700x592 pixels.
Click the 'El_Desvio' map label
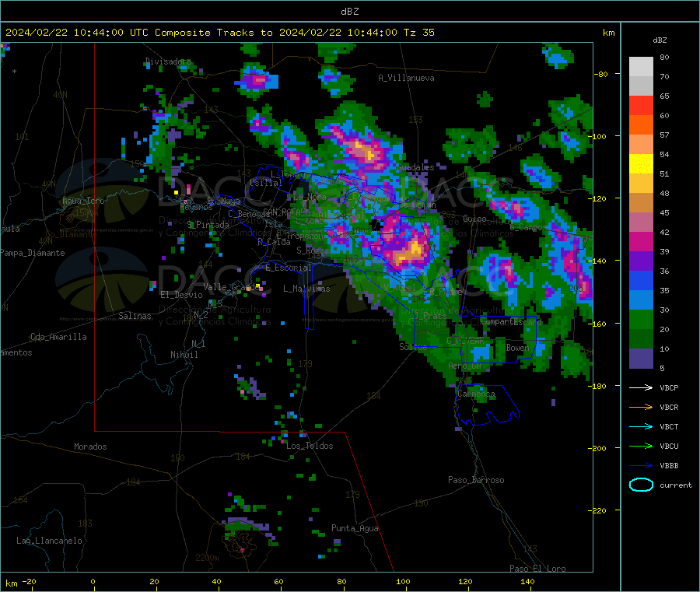181,295
